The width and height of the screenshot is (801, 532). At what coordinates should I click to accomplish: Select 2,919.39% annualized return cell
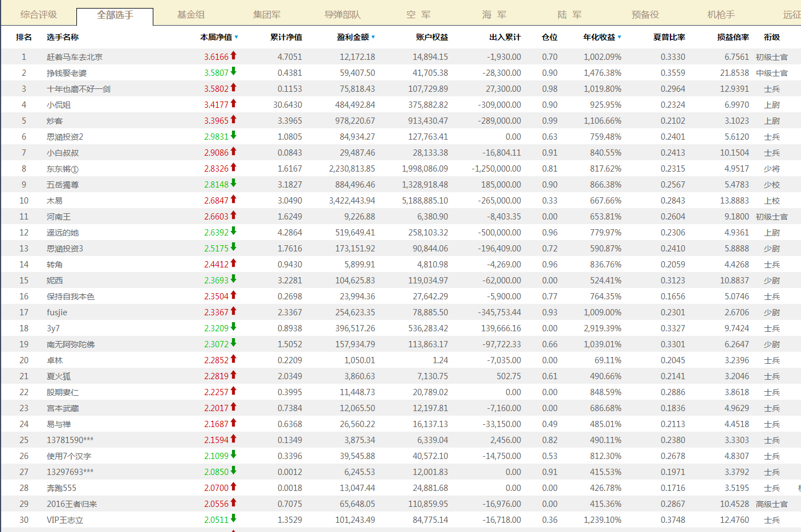pos(603,328)
